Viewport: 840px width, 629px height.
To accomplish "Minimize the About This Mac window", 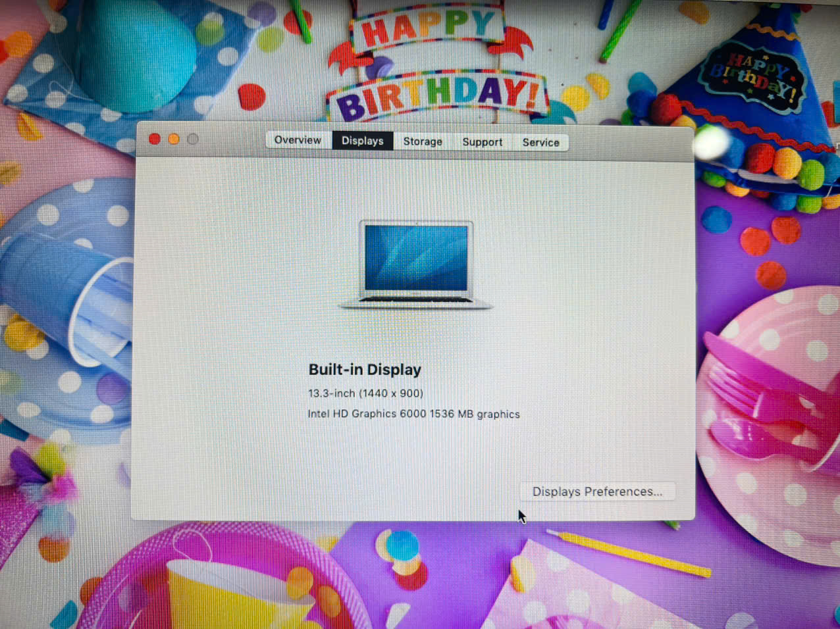I will (x=174, y=139).
